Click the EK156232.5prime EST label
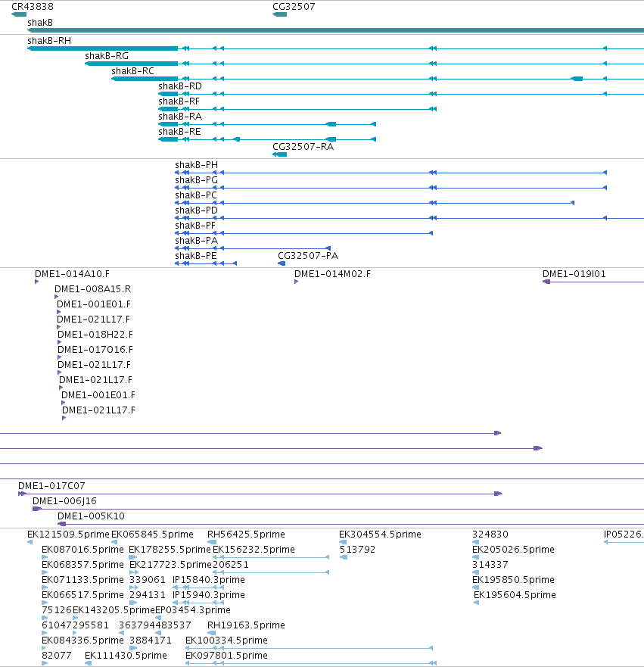Image resolution: width=644 pixels, height=667 pixels. [254, 550]
